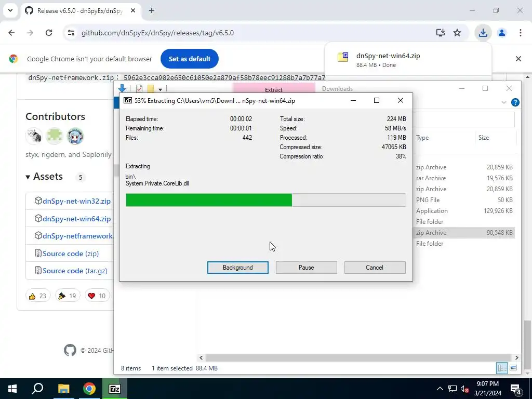Bookmark this page with star icon
This screenshot has height=399, width=532.
pyautogui.click(x=457, y=33)
